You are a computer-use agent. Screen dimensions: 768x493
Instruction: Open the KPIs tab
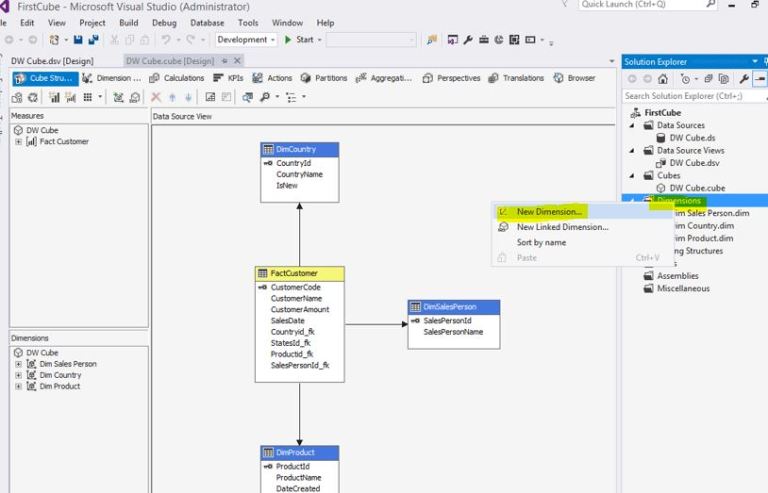228,78
